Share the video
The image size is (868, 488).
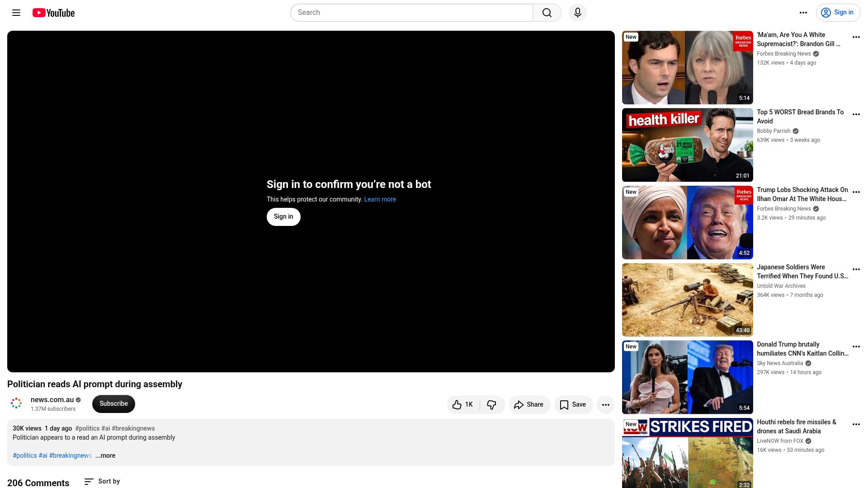click(x=529, y=404)
